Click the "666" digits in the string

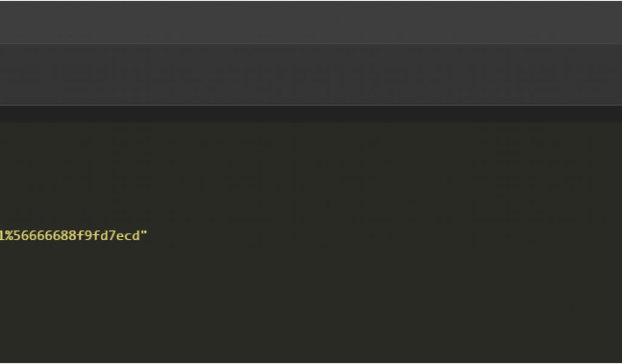pos(41,235)
